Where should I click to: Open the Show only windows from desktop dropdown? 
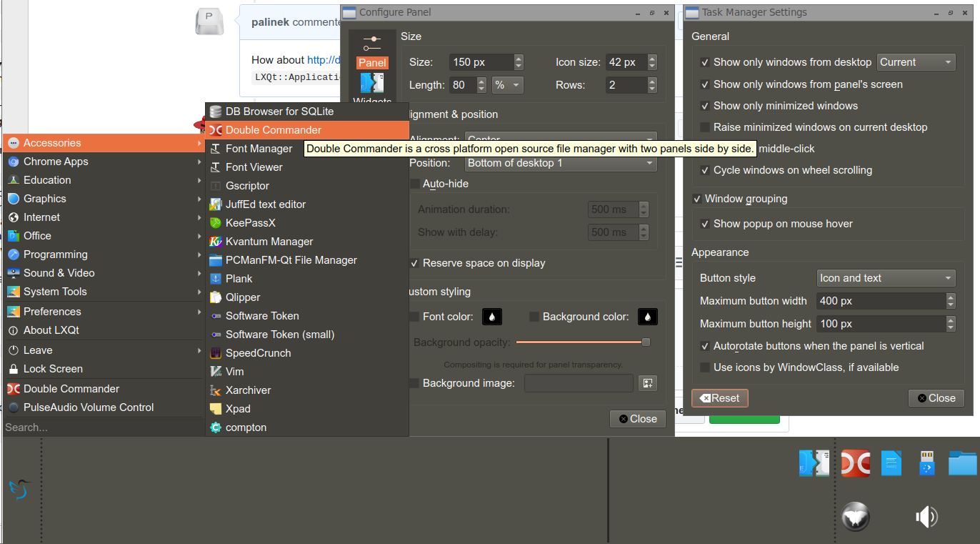coord(916,61)
